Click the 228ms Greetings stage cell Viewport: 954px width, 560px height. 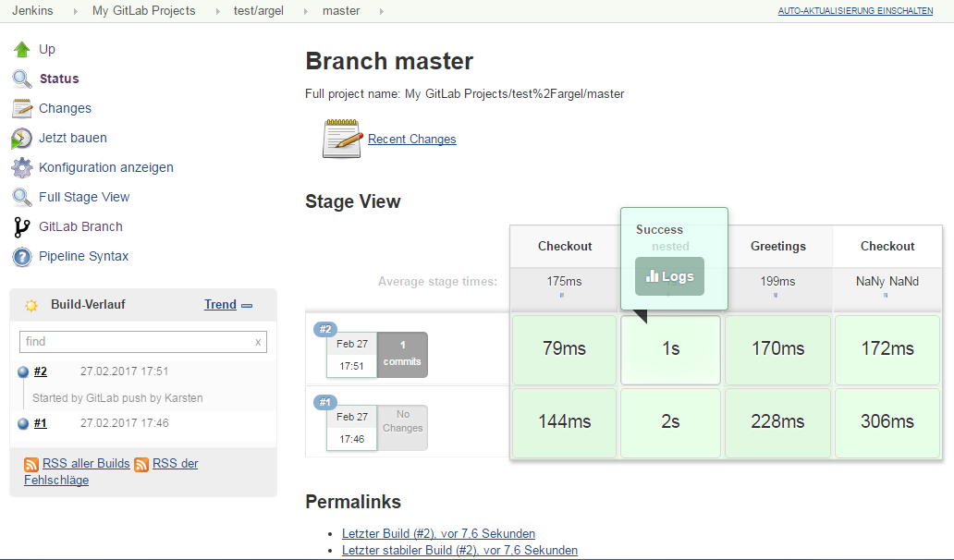coord(777,422)
